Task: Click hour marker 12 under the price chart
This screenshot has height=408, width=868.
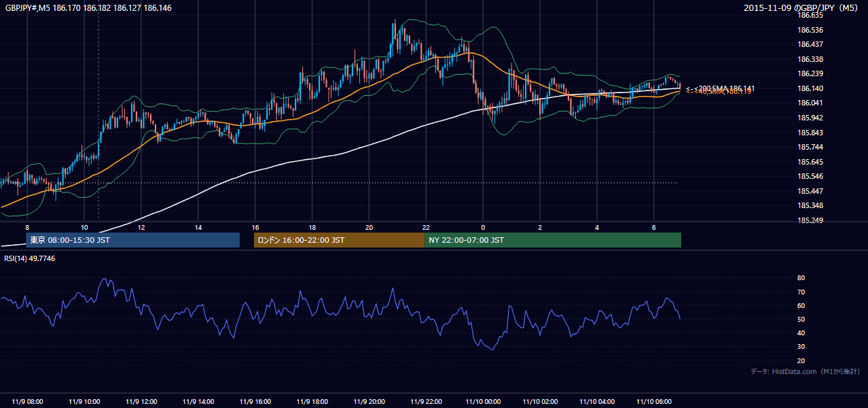Action: [x=141, y=227]
